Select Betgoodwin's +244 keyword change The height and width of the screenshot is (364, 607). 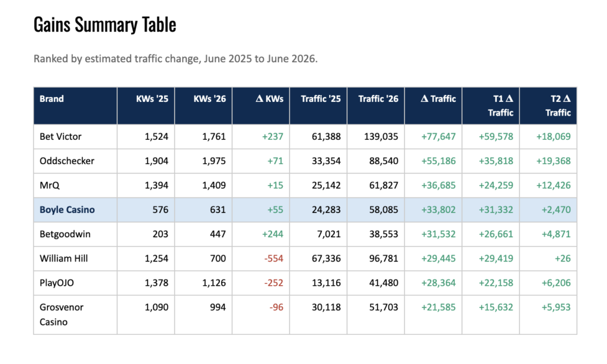tap(273, 234)
